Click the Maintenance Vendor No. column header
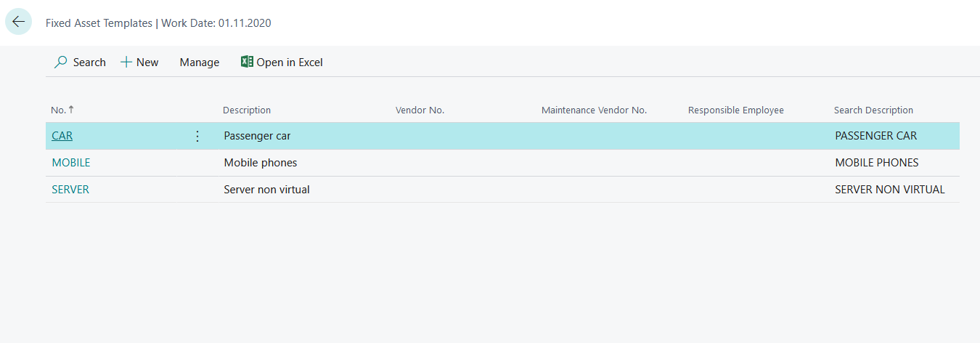Image resolution: width=980 pixels, height=343 pixels. (x=594, y=110)
